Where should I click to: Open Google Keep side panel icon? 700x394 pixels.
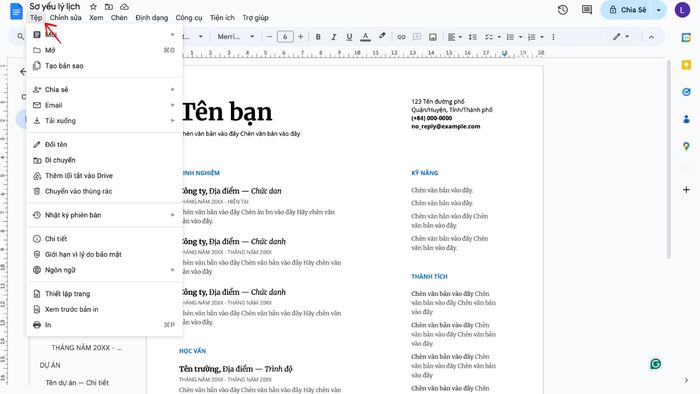[686, 65]
